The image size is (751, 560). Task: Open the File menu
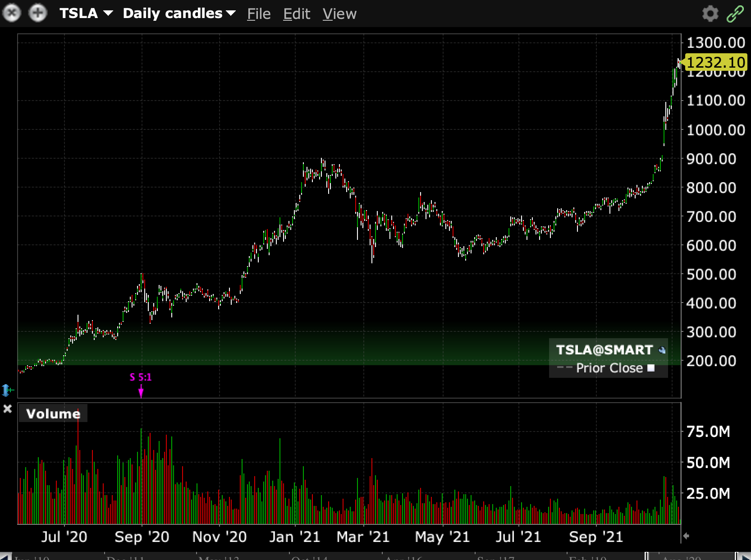click(259, 14)
